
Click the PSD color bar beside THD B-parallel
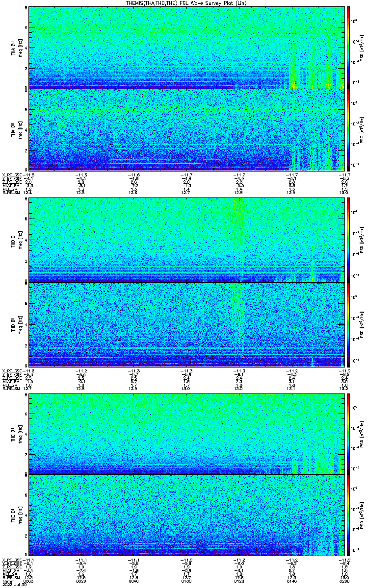(348, 324)
